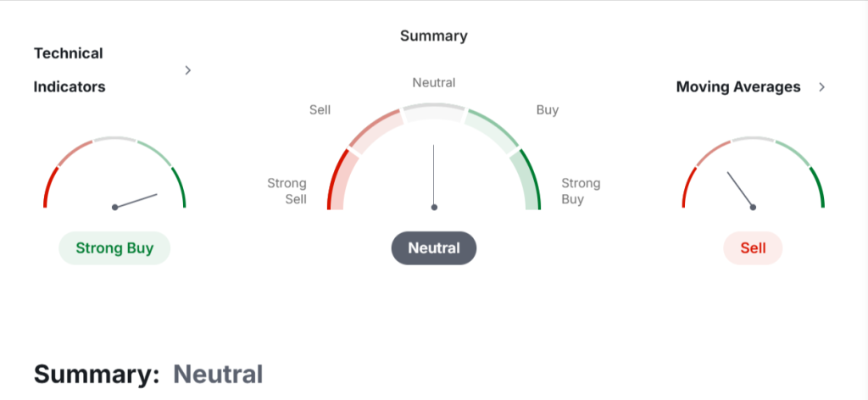Click the Moving Averages gauge needle
The image size is (868, 400).
click(740, 190)
